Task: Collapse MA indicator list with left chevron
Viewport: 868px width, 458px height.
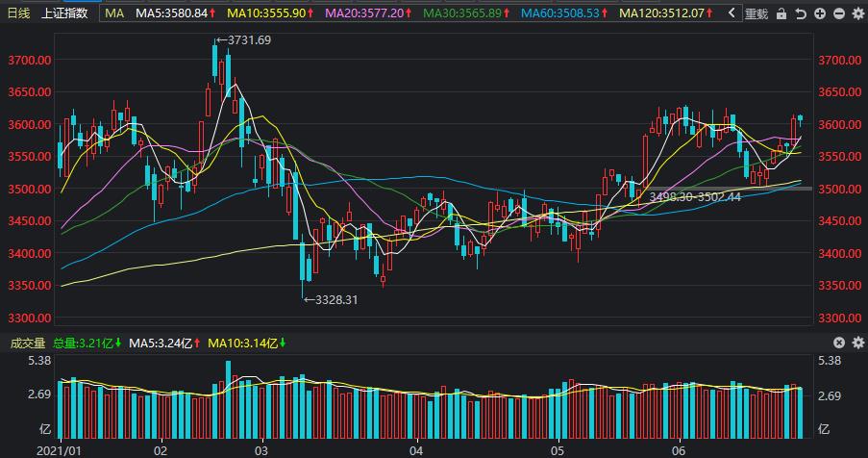Action: click(x=732, y=13)
